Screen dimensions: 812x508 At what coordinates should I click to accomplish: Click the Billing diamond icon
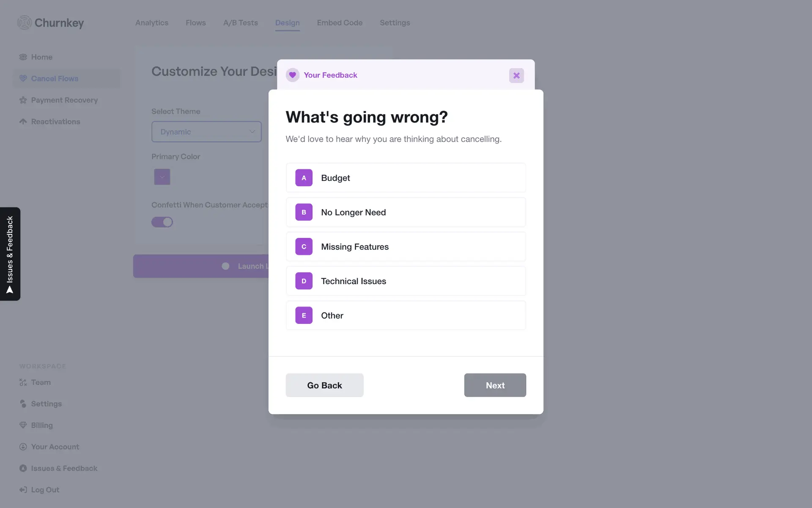coord(23,425)
